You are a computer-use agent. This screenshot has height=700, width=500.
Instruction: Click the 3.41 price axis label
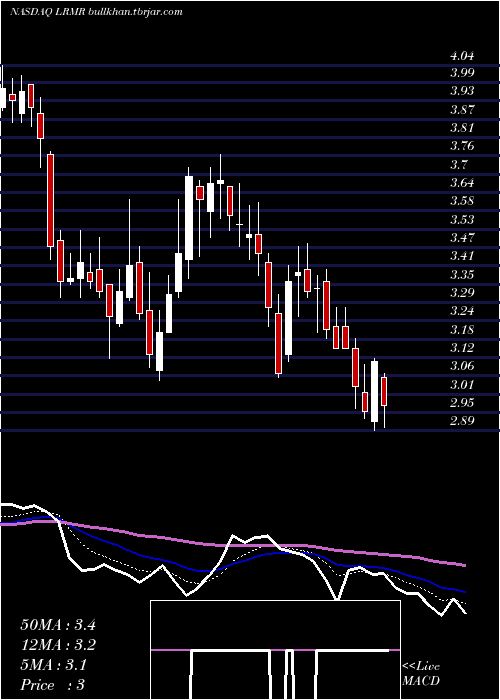pos(462,256)
